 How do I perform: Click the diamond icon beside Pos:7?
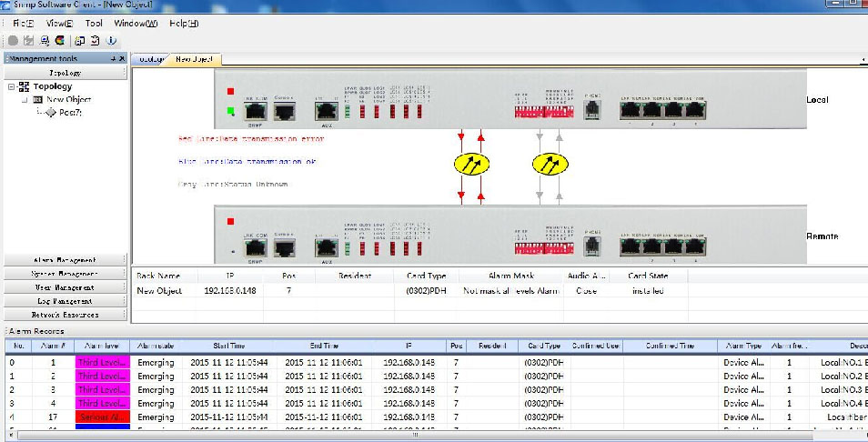tap(50, 112)
